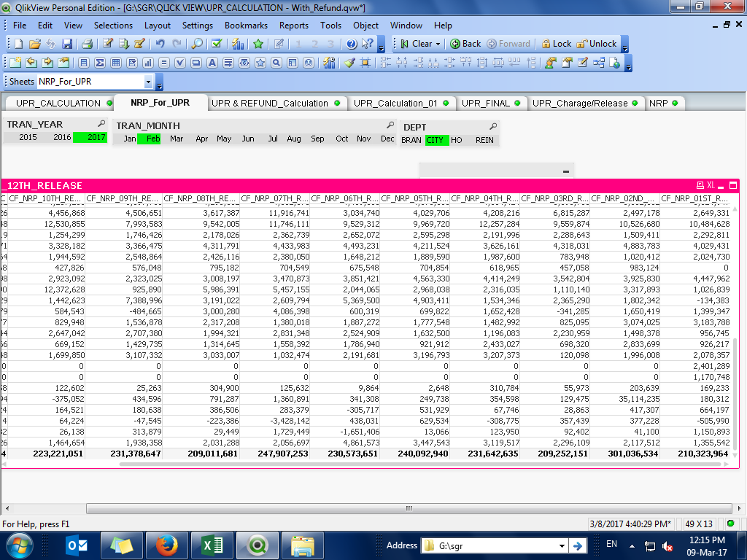The height and width of the screenshot is (560, 747).
Task: Click the Undo arrow icon
Action: pos(160,44)
